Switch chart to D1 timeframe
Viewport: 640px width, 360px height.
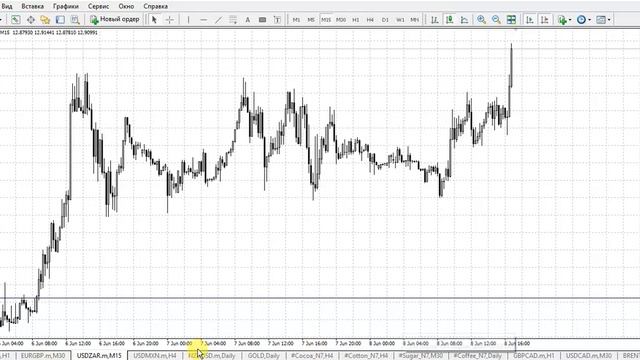(x=385, y=20)
